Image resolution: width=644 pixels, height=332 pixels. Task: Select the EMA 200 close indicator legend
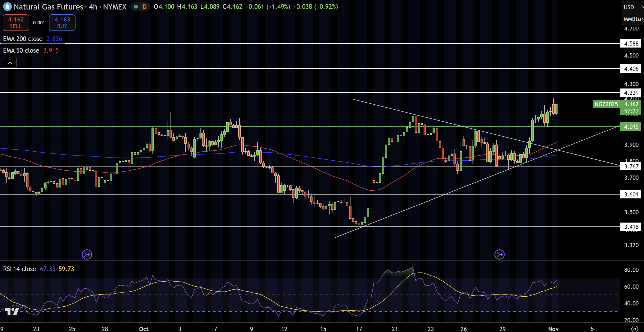click(x=32, y=39)
